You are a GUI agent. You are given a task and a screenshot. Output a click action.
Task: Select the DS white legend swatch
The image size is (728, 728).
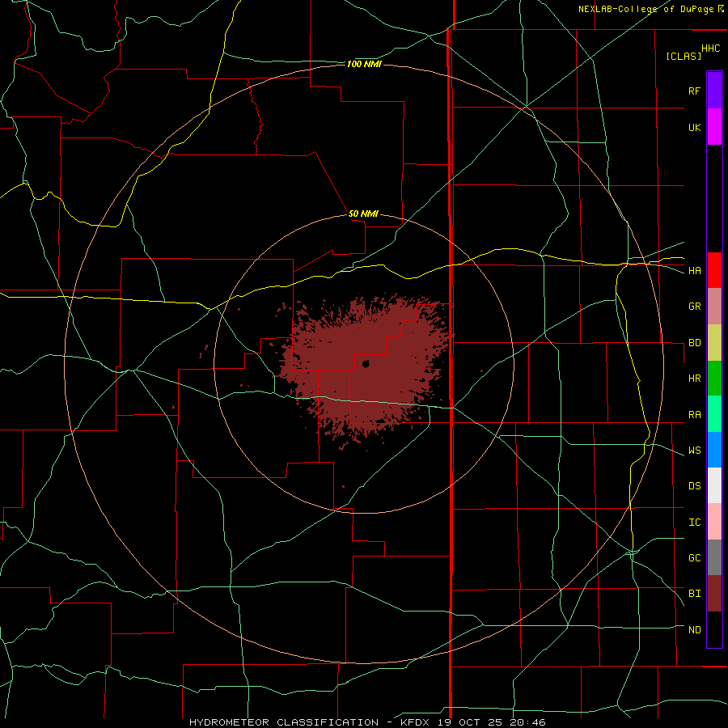[714, 485]
